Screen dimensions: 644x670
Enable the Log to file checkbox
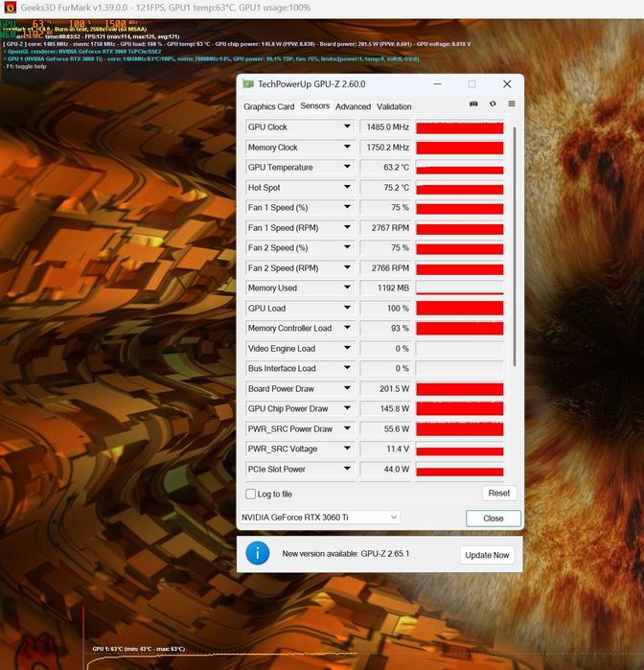click(250, 494)
